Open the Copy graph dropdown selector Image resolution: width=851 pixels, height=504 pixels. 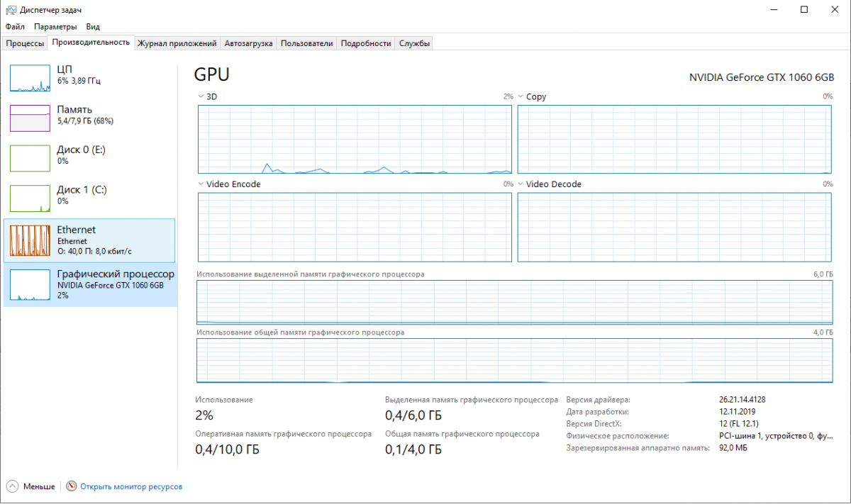(x=521, y=96)
